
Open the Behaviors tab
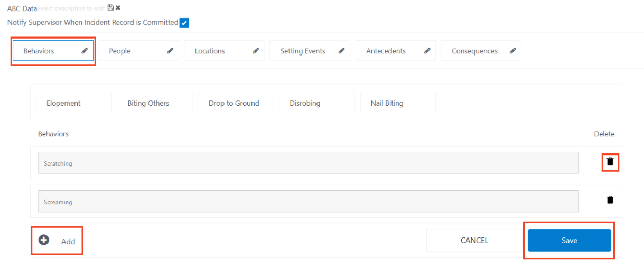[x=53, y=51]
